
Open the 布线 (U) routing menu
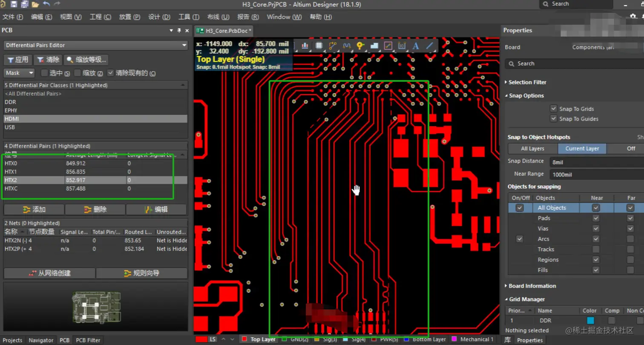coord(218,17)
